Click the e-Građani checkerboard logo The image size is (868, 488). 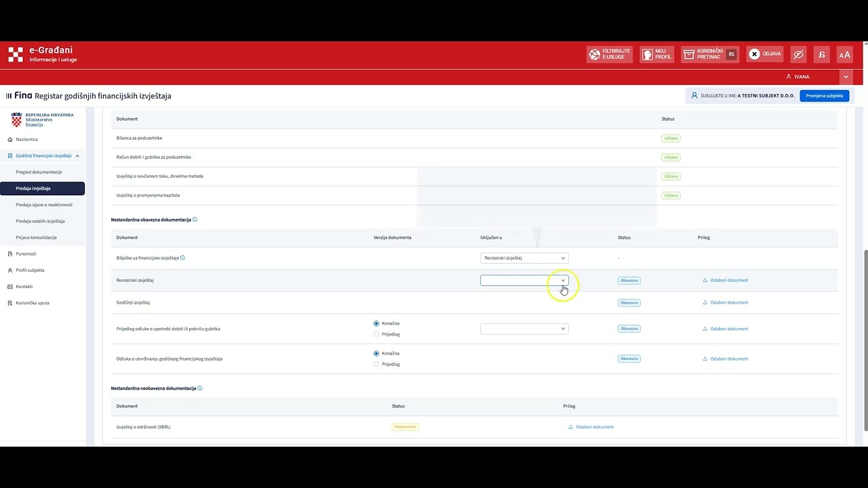pos(16,54)
